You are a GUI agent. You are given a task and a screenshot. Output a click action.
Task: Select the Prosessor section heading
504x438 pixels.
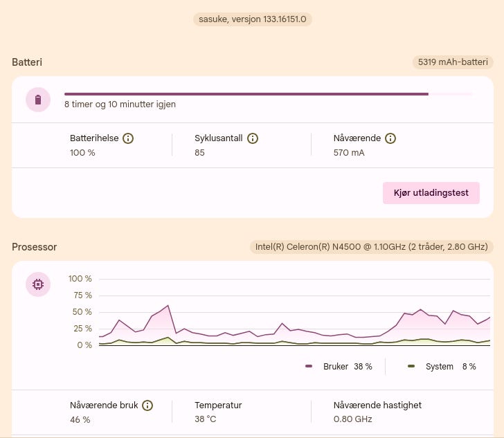35,247
